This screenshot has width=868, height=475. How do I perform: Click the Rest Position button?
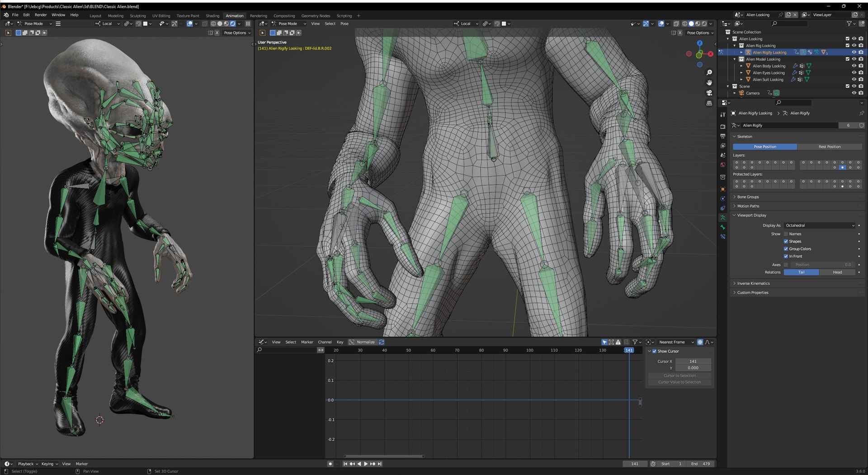pyautogui.click(x=830, y=147)
